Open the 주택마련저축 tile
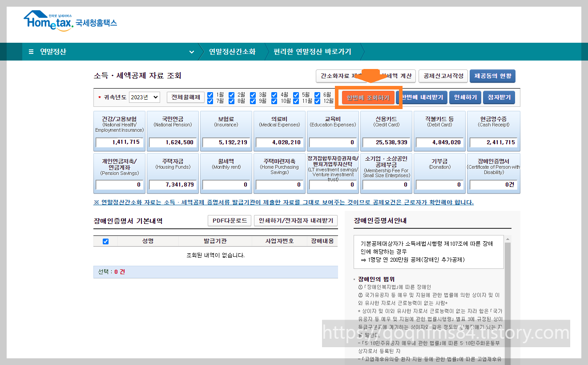The image size is (588, 365). (279, 173)
